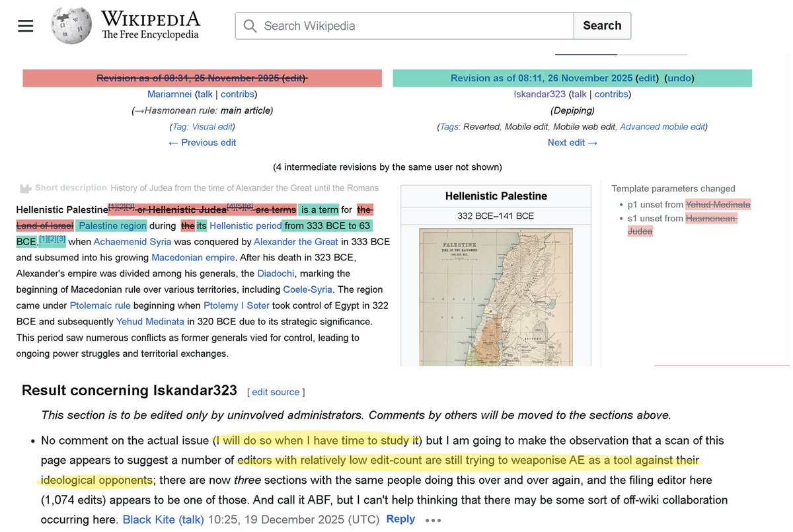Click the magnifier icon in search box

(250, 26)
